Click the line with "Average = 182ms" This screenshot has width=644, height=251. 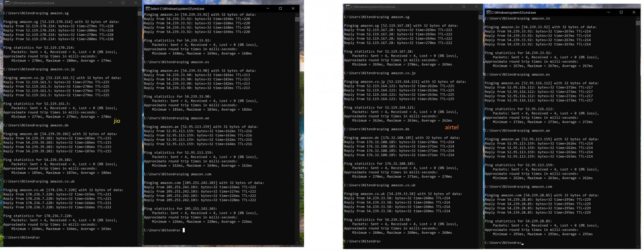point(202,109)
